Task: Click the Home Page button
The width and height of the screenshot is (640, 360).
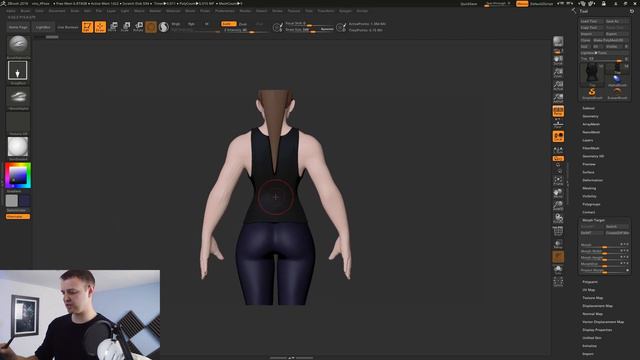Action: pos(18,27)
